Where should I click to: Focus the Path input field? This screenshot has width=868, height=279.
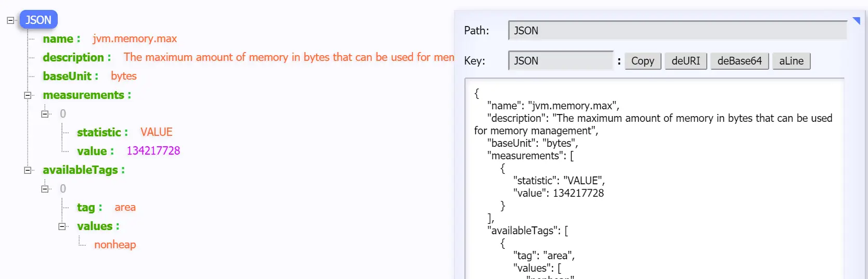(678, 30)
